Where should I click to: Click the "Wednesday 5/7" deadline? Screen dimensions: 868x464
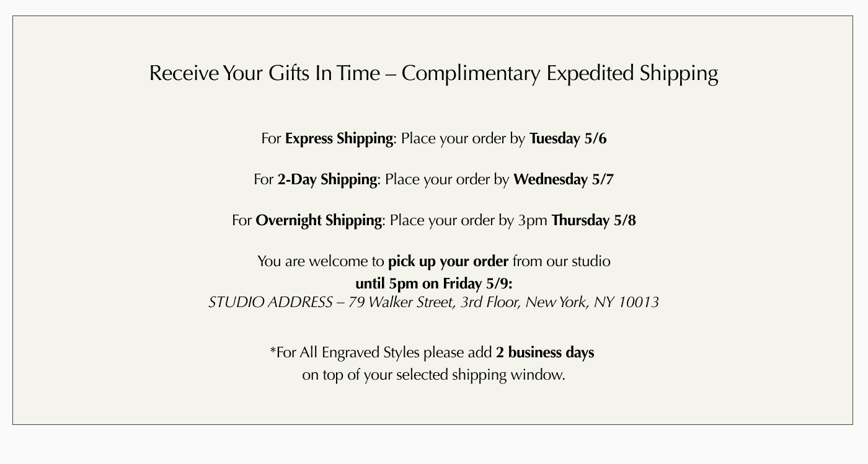563,179
